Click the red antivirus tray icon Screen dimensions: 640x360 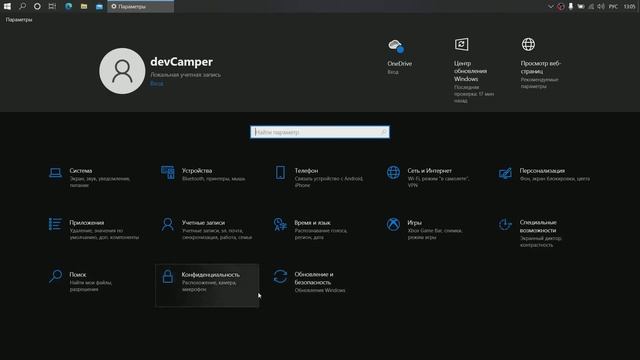pos(561,7)
